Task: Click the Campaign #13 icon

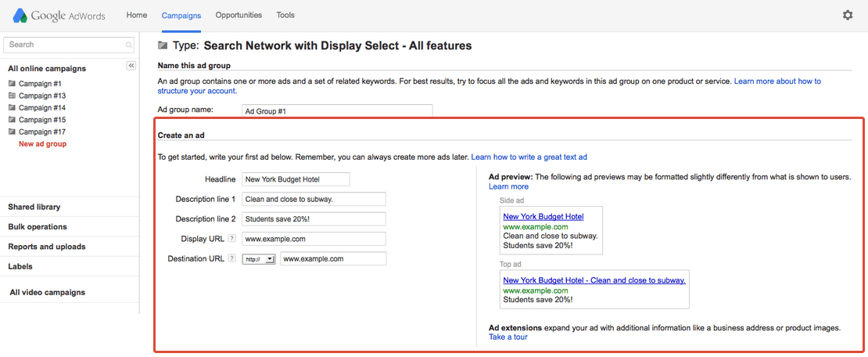Action: point(13,96)
